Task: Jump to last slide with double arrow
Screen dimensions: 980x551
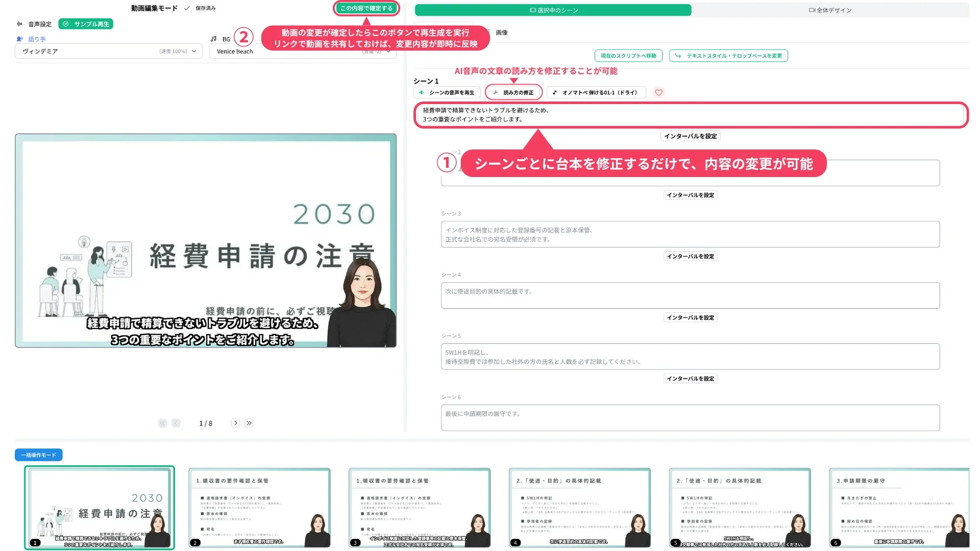Action: coord(249,423)
